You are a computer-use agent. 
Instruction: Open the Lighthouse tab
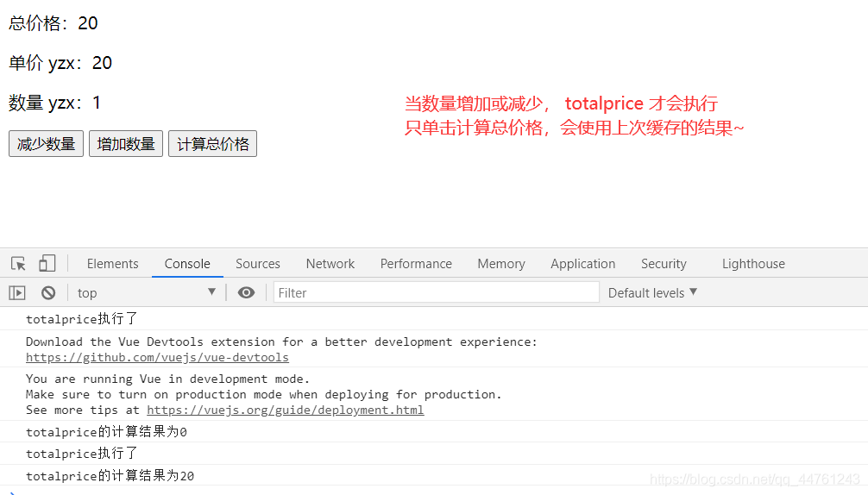(753, 264)
